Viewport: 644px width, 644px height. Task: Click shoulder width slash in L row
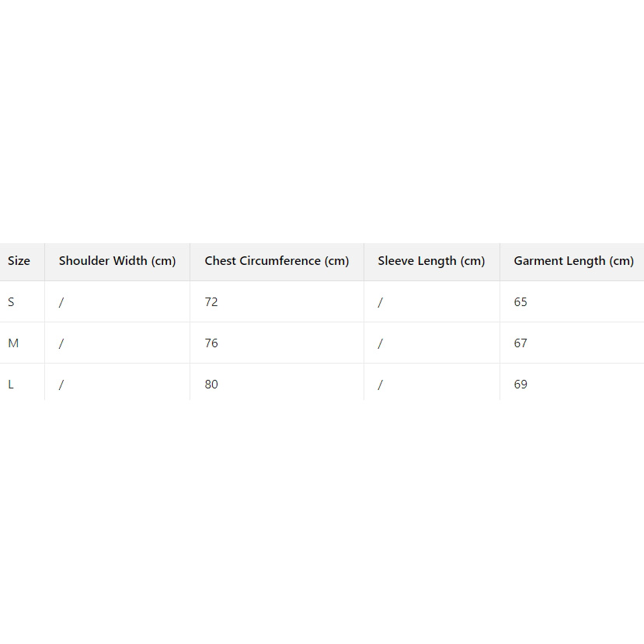click(61, 385)
